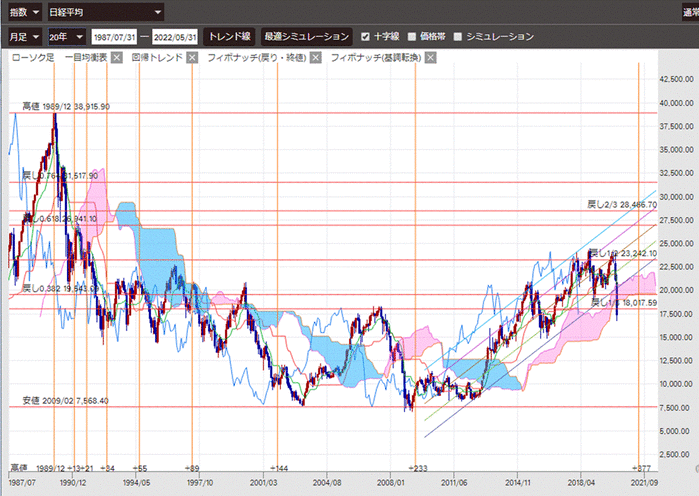Click the 40,000.00 price axis label

[676, 103]
